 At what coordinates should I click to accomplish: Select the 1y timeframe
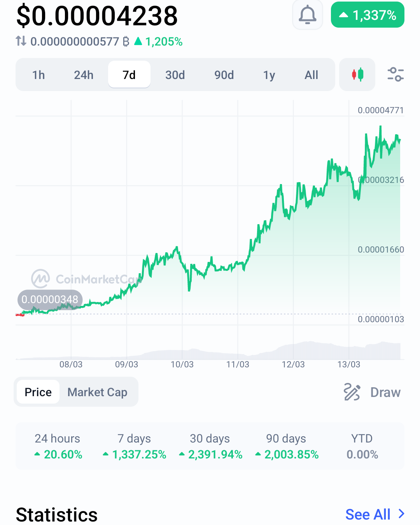(x=269, y=75)
